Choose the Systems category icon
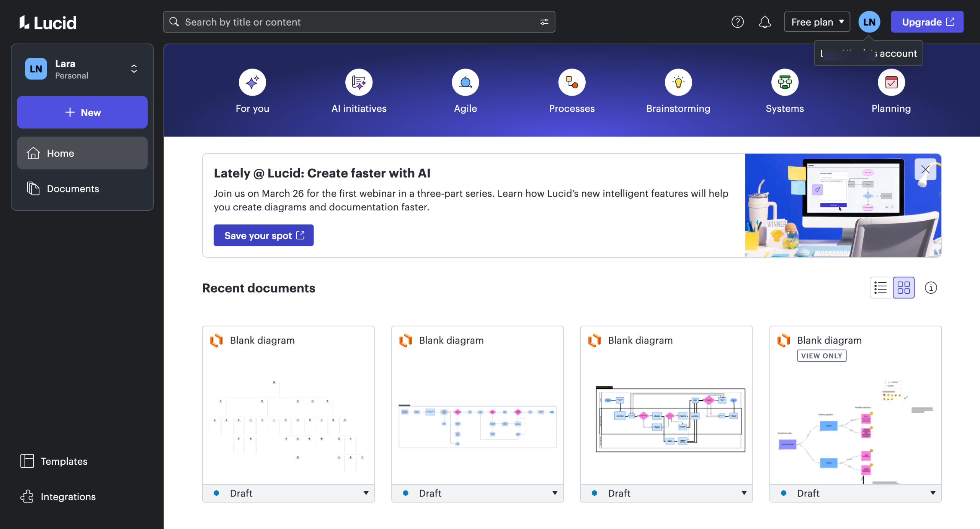This screenshot has height=529, width=980. click(x=784, y=82)
